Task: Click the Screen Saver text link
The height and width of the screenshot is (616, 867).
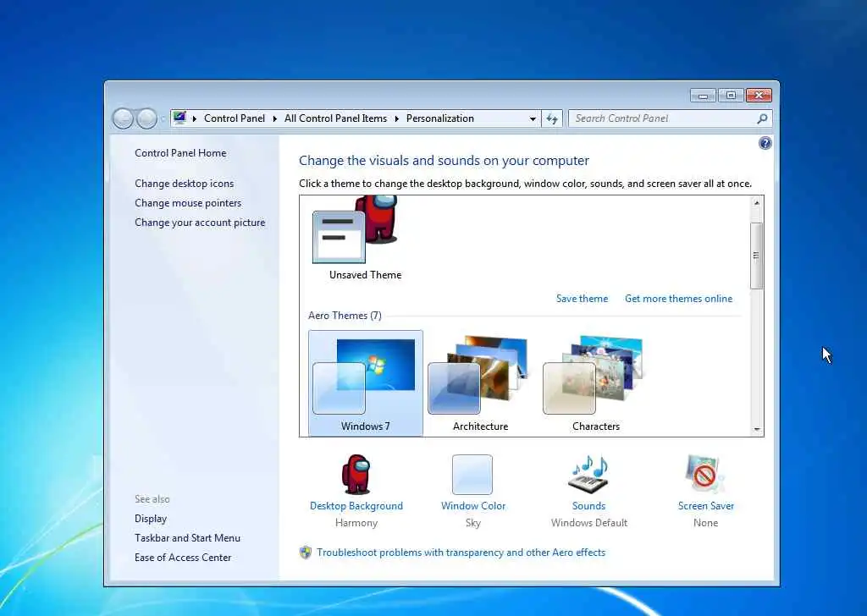Action: pyautogui.click(x=706, y=506)
